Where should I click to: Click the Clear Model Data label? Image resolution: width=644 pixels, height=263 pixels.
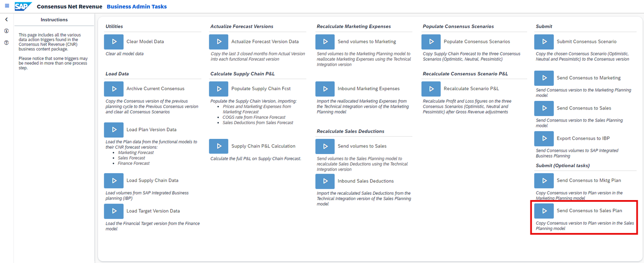tap(145, 42)
